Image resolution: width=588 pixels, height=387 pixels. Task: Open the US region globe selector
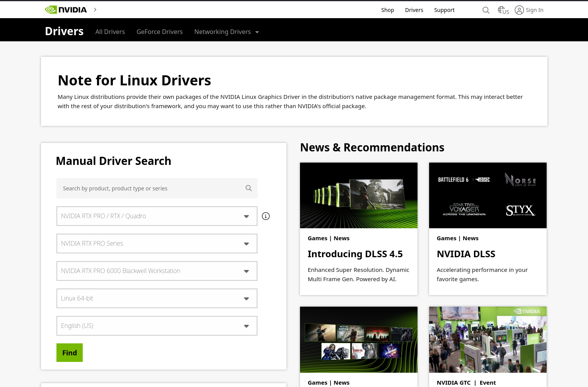(x=503, y=10)
